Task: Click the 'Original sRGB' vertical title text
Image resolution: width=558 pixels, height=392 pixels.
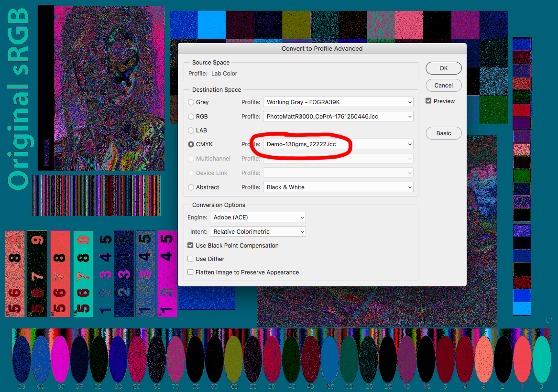Action: point(19,98)
